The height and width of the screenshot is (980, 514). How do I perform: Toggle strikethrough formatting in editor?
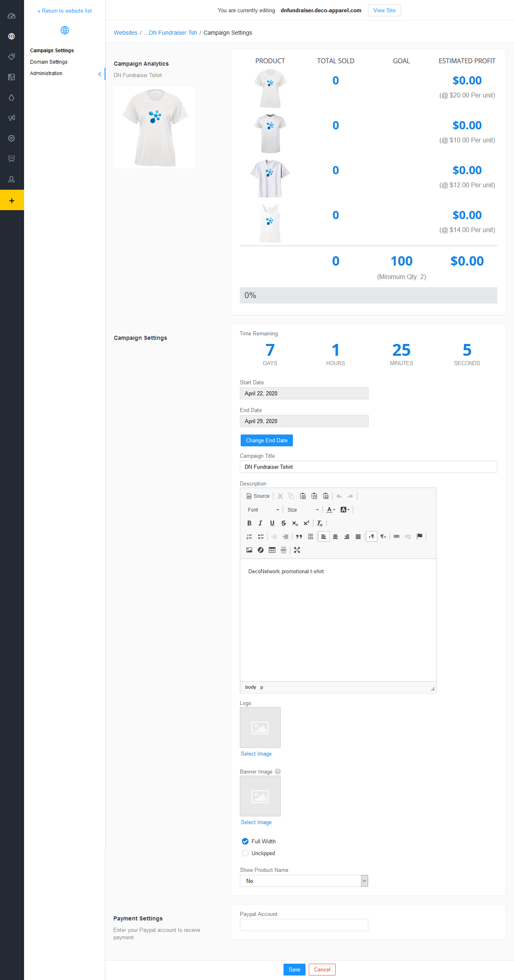point(284,523)
